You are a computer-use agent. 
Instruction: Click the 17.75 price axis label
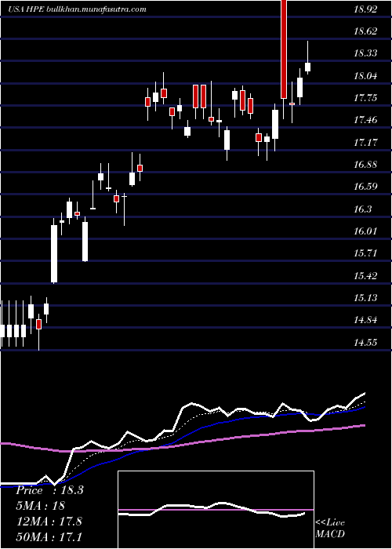tap(365, 98)
